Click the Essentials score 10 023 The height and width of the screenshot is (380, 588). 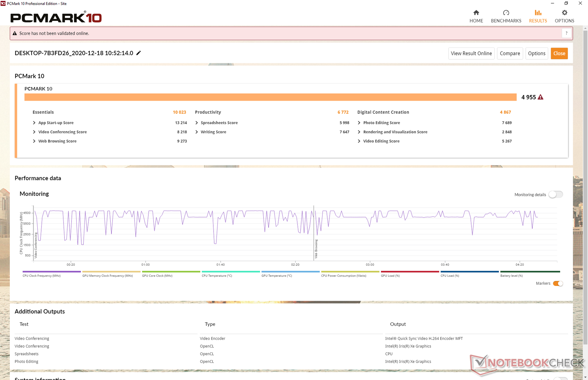(179, 112)
